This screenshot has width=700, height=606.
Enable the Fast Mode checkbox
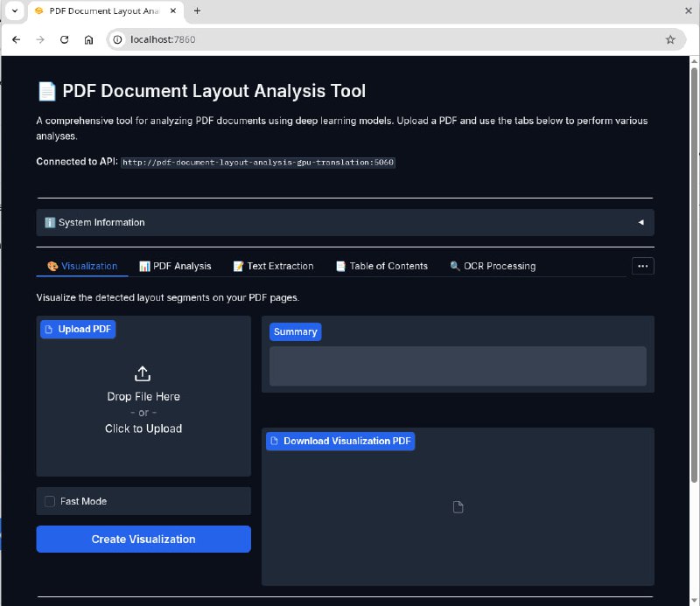click(50, 501)
